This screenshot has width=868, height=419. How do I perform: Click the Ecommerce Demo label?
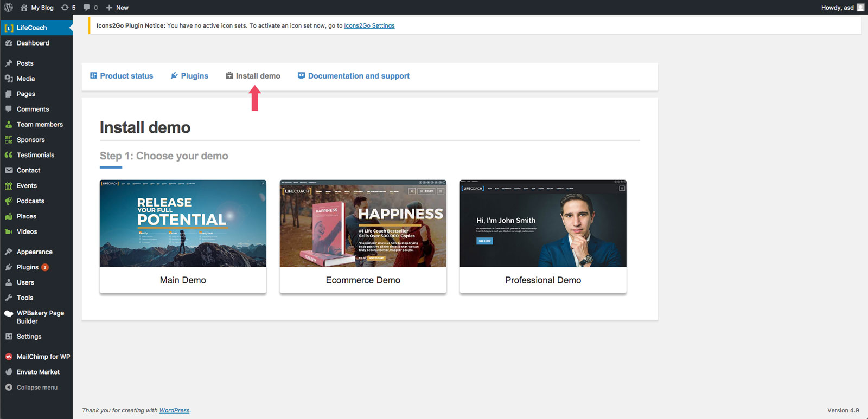tap(363, 280)
